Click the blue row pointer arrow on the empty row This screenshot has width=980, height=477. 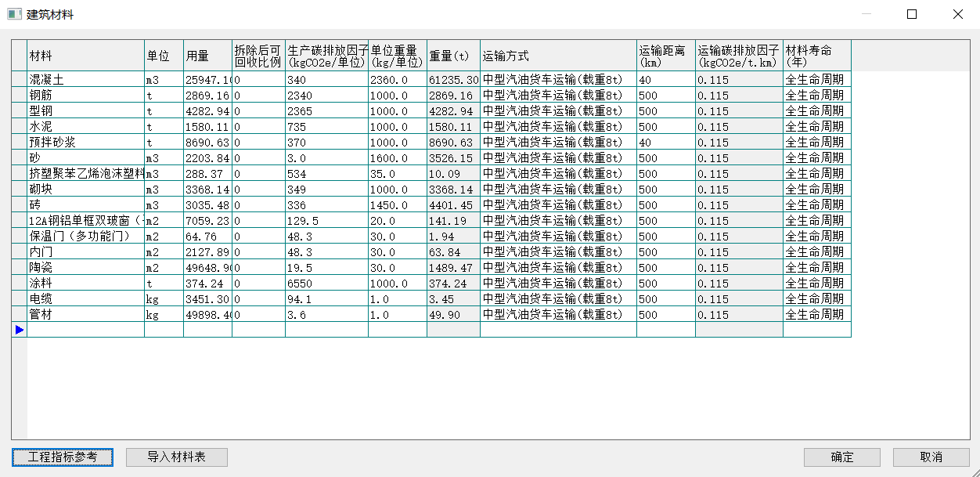[x=19, y=330]
